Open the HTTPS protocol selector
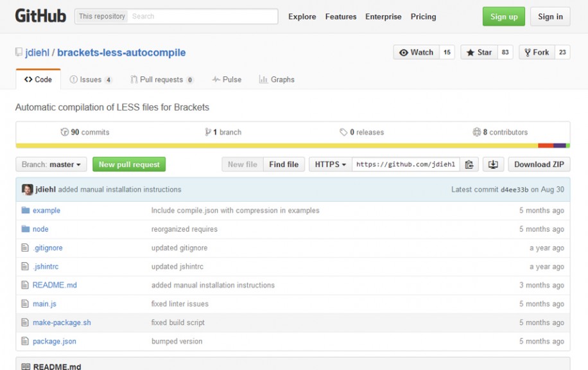The image size is (588, 370). coord(329,164)
